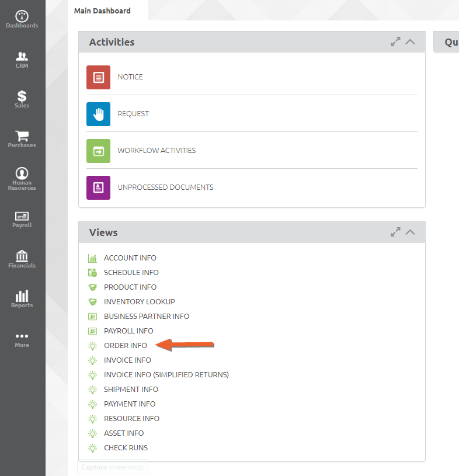Open the Order Info view
Viewport: 459px width, 476px height.
[x=126, y=346]
